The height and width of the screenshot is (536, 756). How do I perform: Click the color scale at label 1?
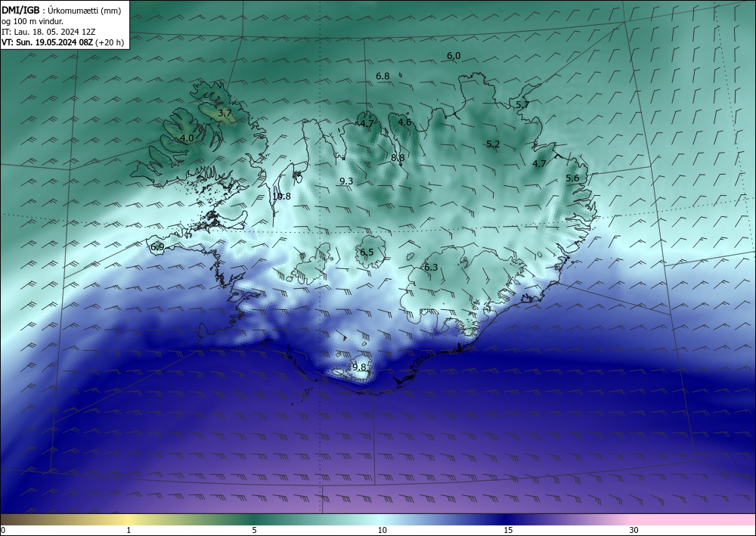[x=129, y=530]
